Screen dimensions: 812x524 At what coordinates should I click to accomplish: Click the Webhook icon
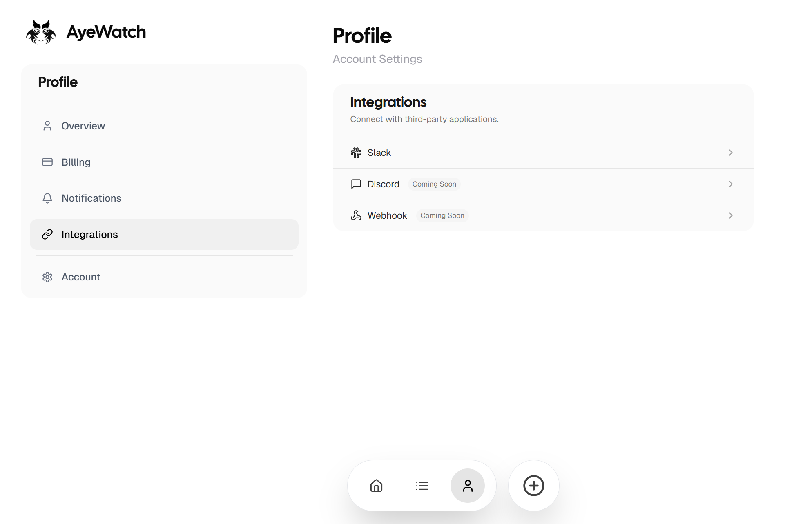tap(356, 215)
